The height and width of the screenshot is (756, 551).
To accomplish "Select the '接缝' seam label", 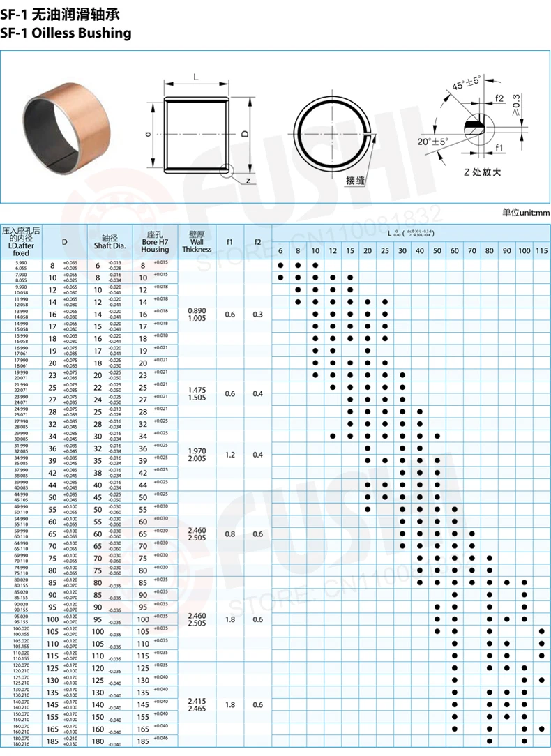I will coord(355,181).
